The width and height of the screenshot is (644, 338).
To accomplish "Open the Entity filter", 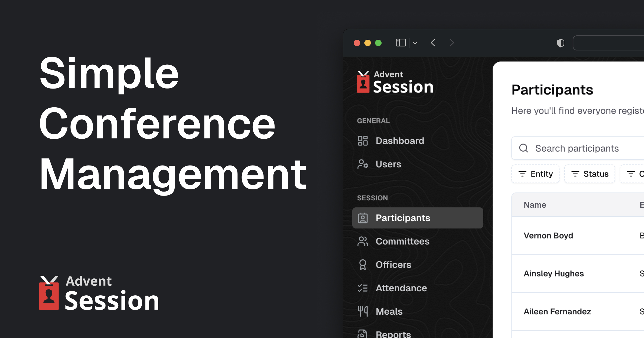I will pos(535,174).
